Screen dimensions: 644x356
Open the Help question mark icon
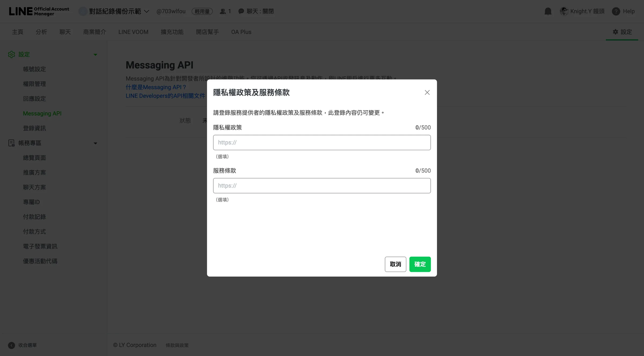pos(616,11)
